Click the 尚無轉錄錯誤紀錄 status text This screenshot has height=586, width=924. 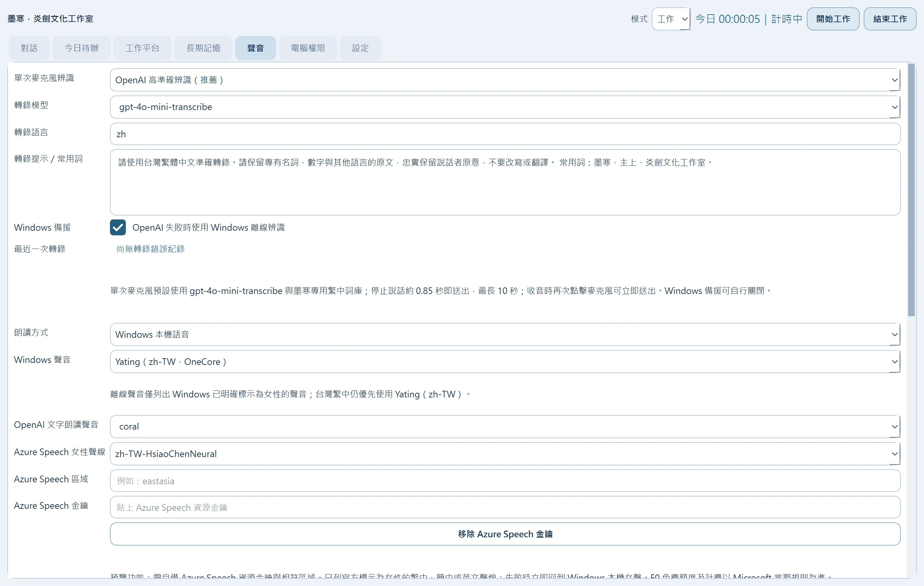click(x=150, y=249)
